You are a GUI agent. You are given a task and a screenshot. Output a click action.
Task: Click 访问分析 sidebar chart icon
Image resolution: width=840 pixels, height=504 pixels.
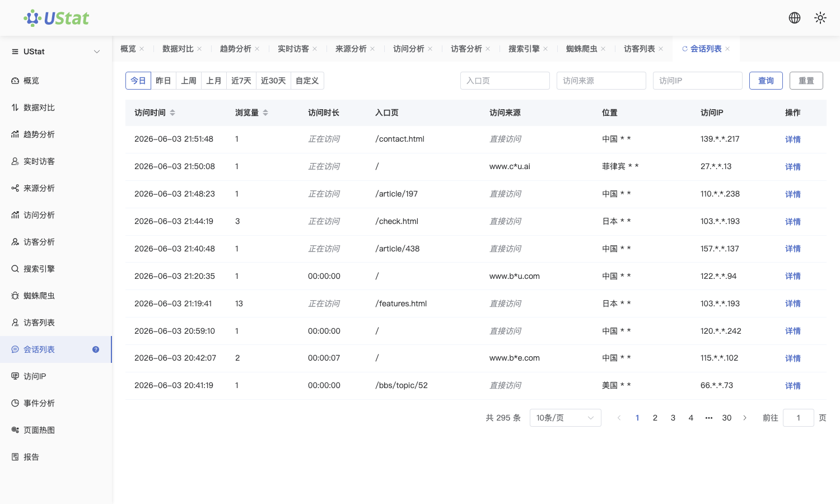15,215
